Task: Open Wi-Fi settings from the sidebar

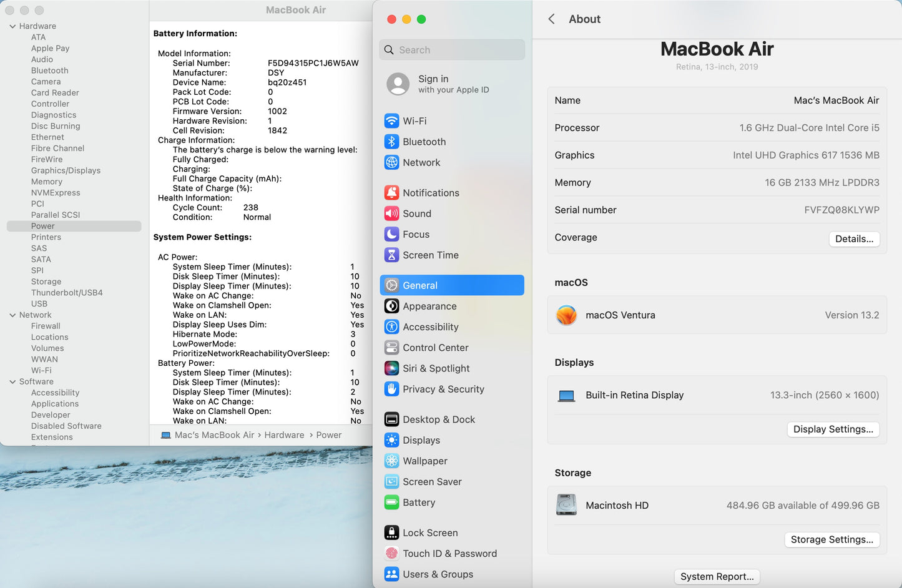Action: 415,120
